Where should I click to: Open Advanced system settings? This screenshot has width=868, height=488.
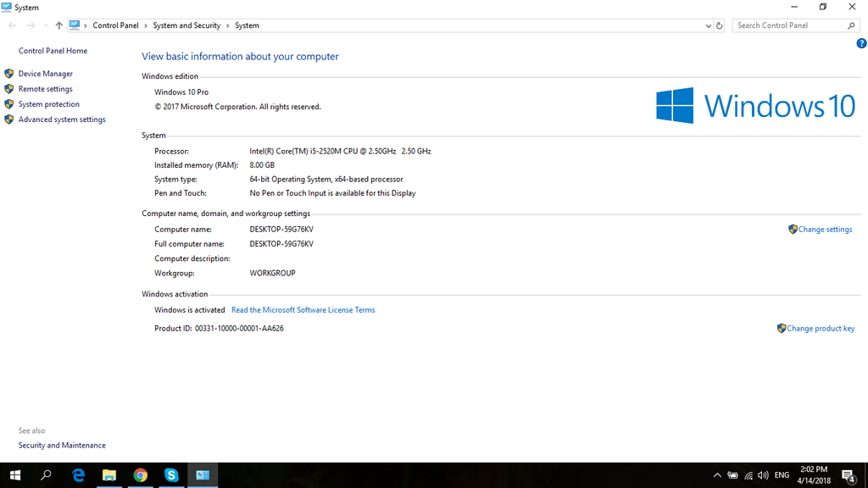tap(62, 119)
